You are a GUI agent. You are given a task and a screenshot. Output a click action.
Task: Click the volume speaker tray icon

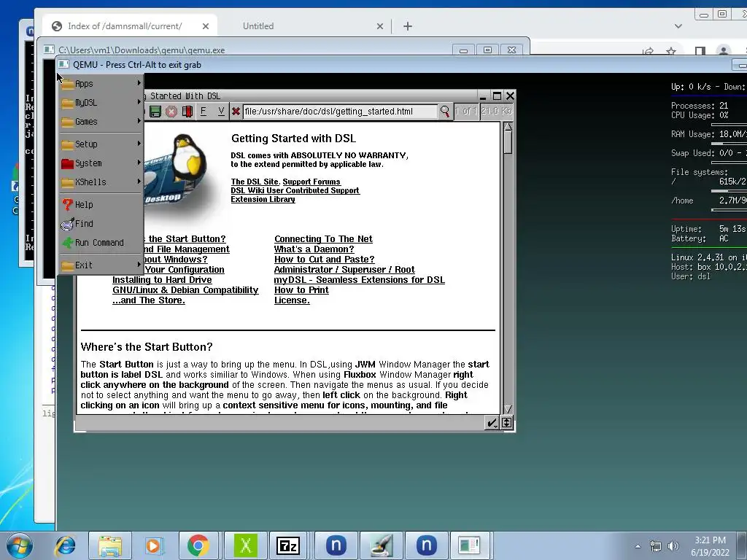coord(673,546)
